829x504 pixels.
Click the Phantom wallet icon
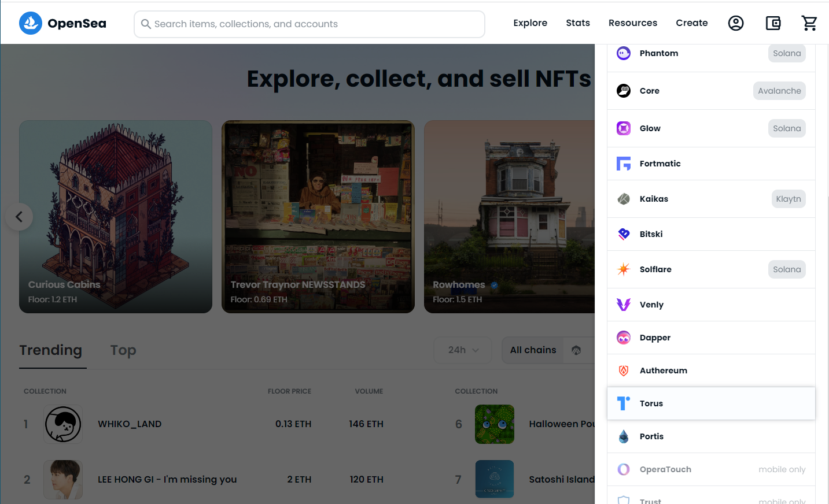tap(624, 53)
